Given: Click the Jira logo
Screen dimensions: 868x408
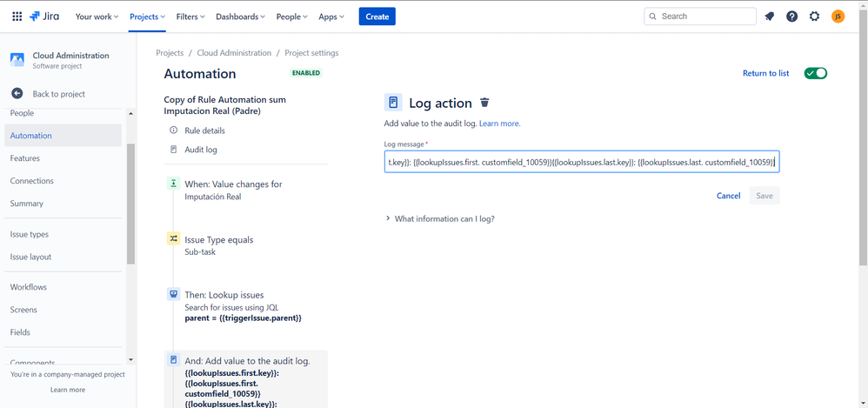Looking at the screenshot, I should pos(45,17).
